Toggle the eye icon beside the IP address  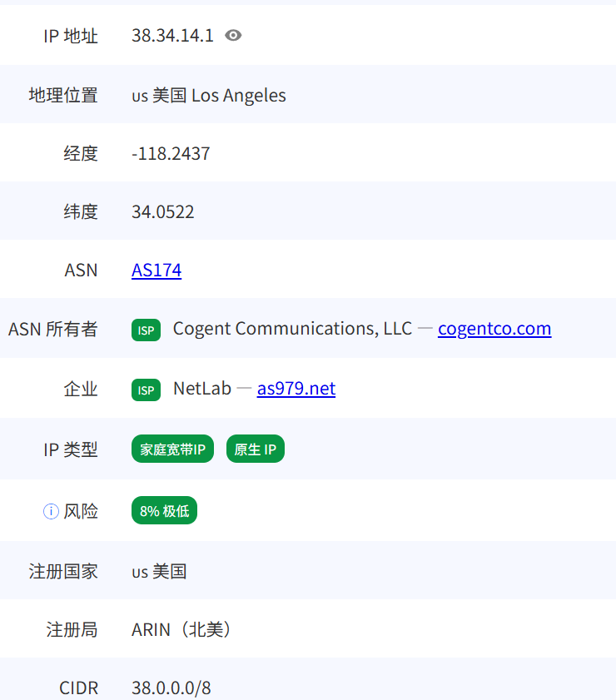[x=233, y=35]
